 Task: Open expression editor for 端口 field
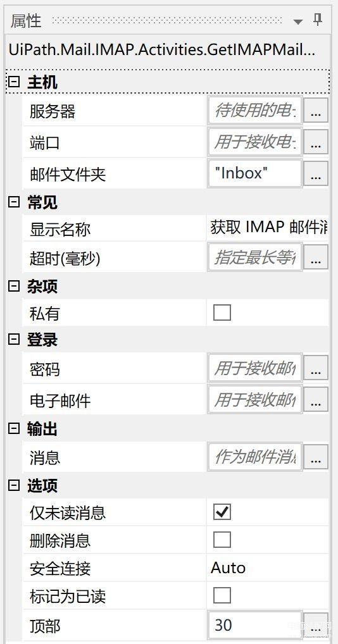(316, 142)
